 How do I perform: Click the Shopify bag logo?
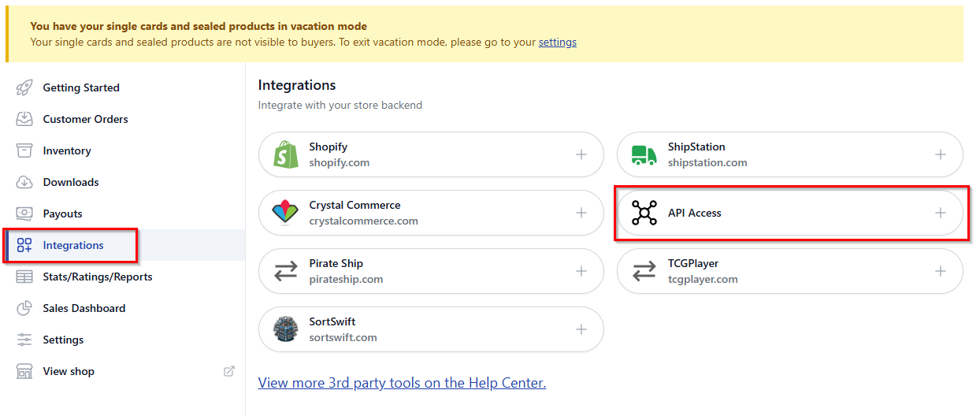point(285,154)
